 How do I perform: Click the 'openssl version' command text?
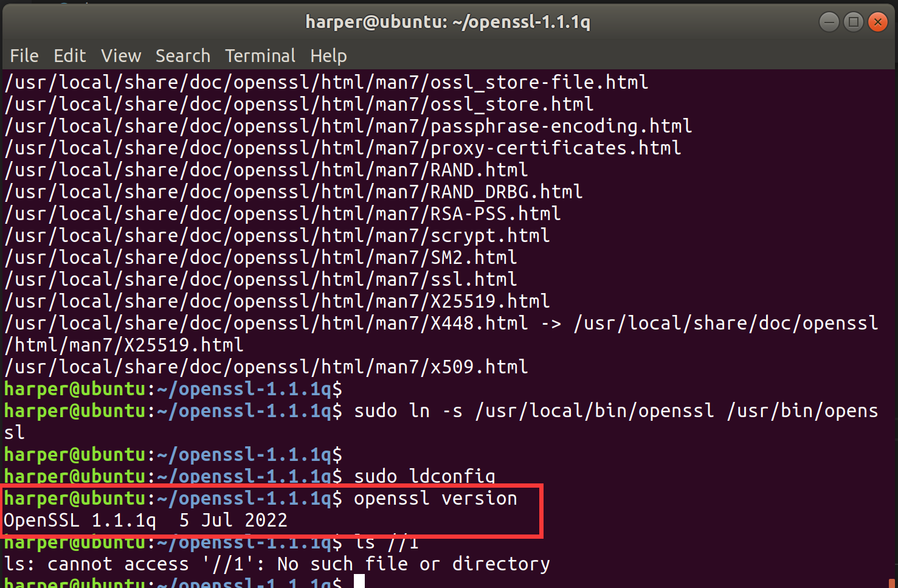point(435,499)
